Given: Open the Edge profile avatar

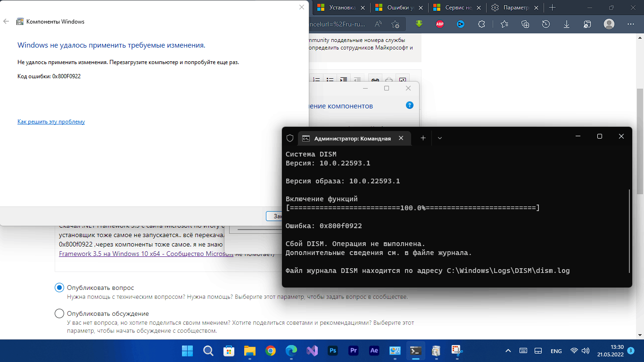Looking at the screenshot, I should 609,24.
